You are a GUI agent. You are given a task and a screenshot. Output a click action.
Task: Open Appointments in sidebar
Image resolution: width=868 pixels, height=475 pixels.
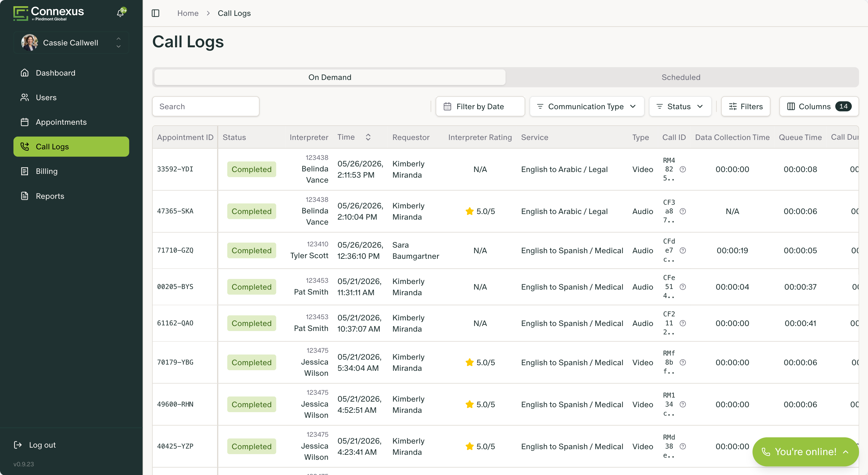pos(71,122)
